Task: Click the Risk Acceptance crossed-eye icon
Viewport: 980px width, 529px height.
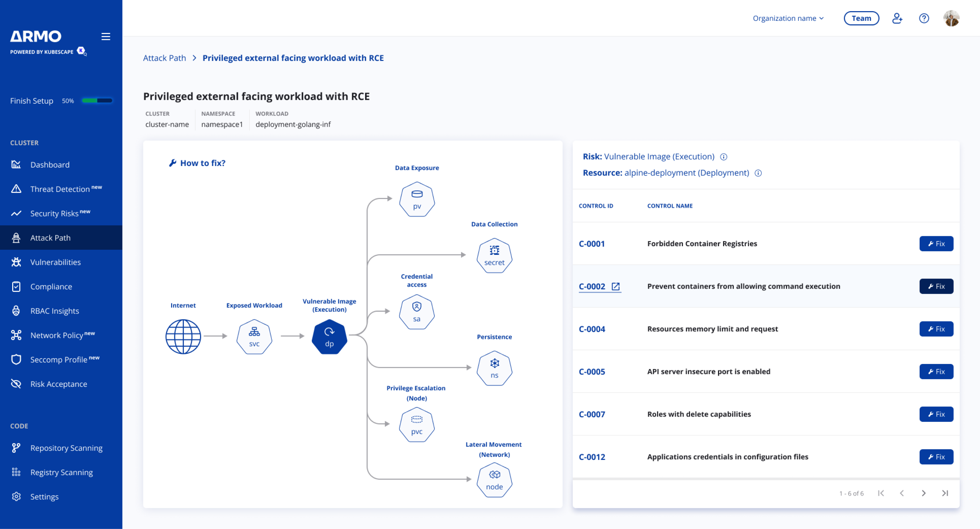Action: pos(16,384)
